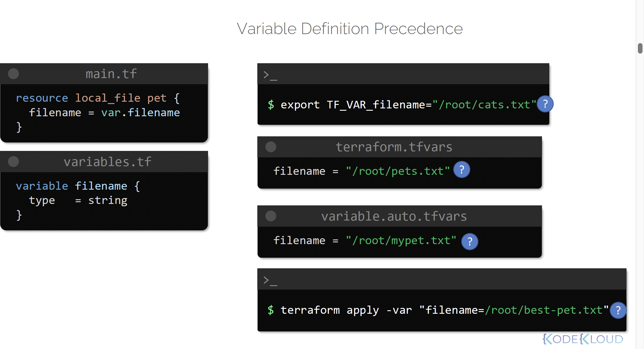The image size is (644, 349).
Task: Click the question mark beside cats.txt export
Action: click(545, 104)
